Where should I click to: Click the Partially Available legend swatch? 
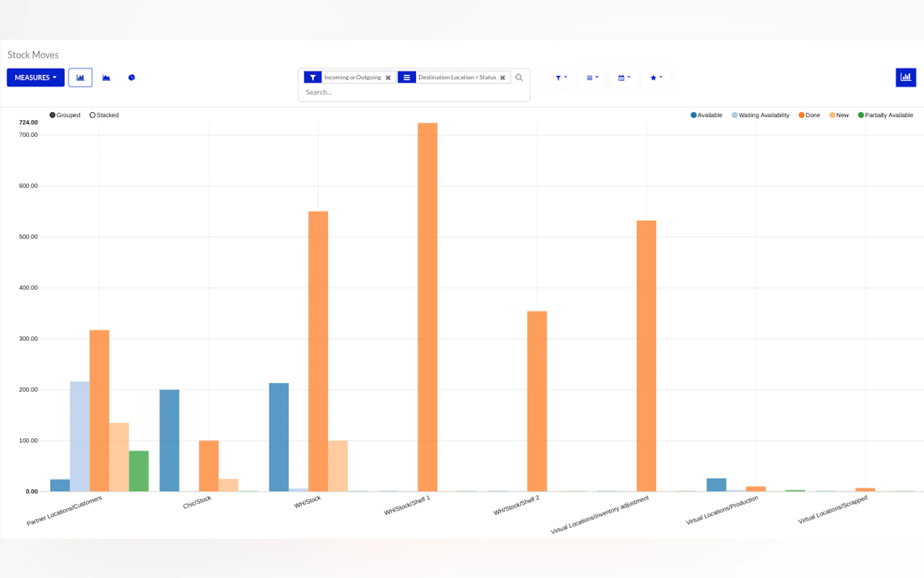click(x=861, y=115)
